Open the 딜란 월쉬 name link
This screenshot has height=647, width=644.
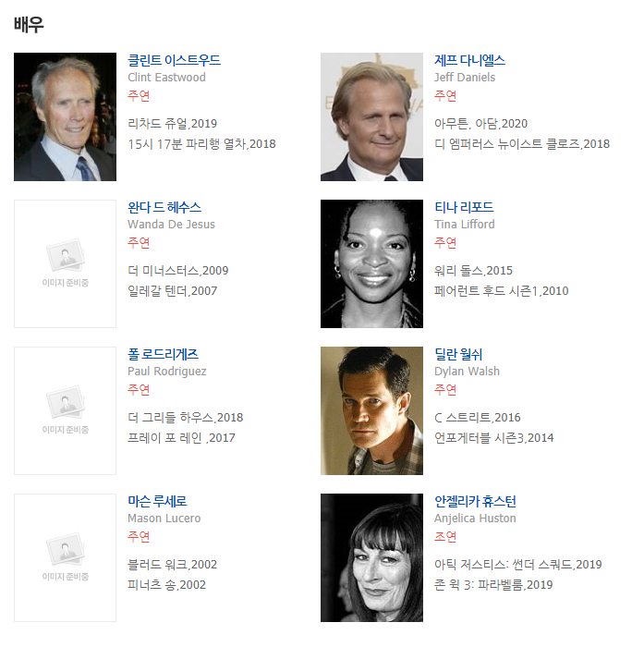pos(458,354)
